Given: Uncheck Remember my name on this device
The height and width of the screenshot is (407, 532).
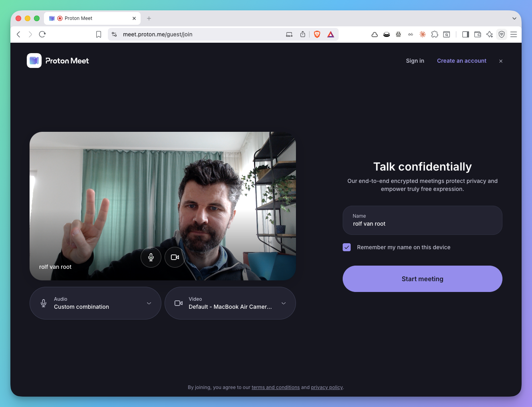Looking at the screenshot, I should 347,247.
